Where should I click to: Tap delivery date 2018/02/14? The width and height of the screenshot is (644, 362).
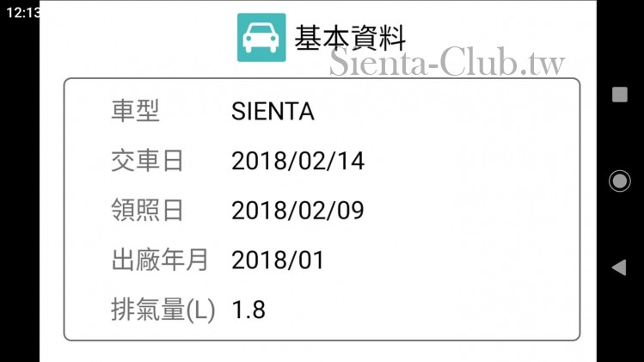[x=297, y=161]
